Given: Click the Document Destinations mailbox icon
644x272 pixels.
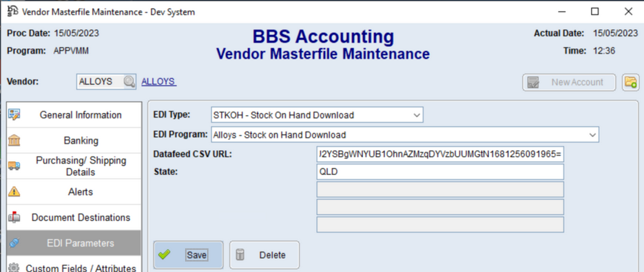Looking at the screenshot, I should click(14, 218).
